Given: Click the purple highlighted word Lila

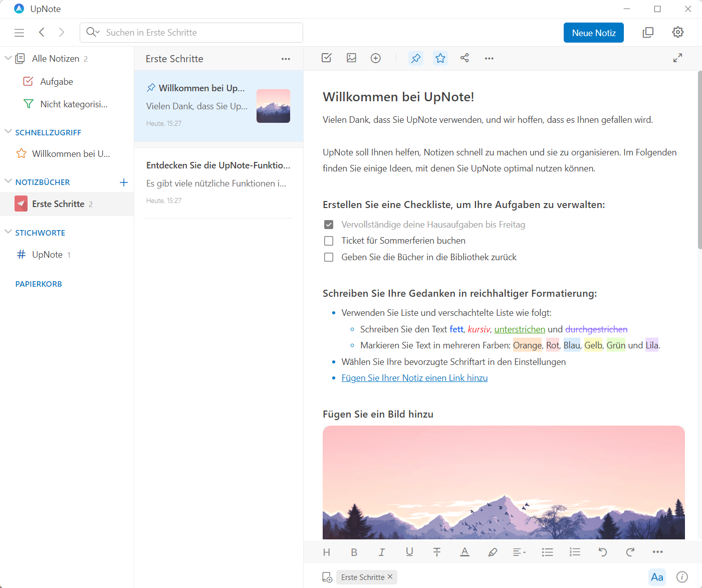Looking at the screenshot, I should (x=652, y=345).
